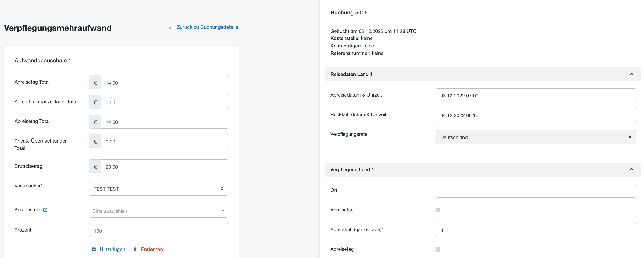This screenshot has width=644, height=258.
Task: Click the Aufenthalt (ganze Tage)* number field
Action: tap(535, 230)
